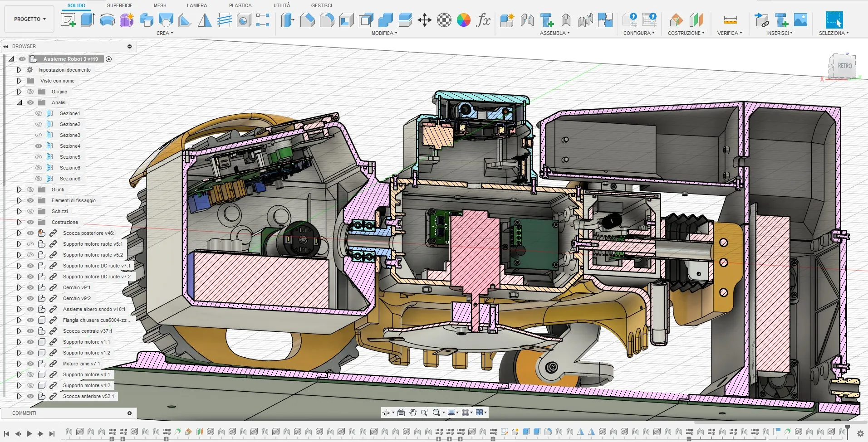Toggle visibility of Sezione1
This screenshot has width=868, height=442.
click(39, 113)
